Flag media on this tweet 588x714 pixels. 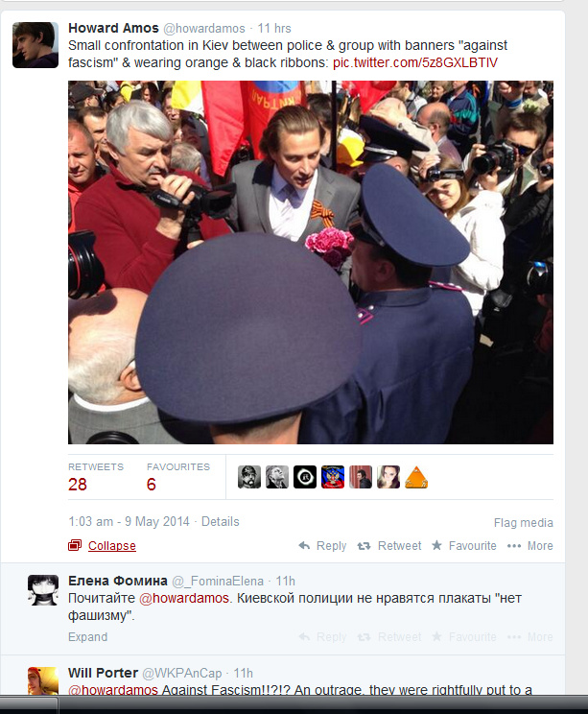coord(524,523)
